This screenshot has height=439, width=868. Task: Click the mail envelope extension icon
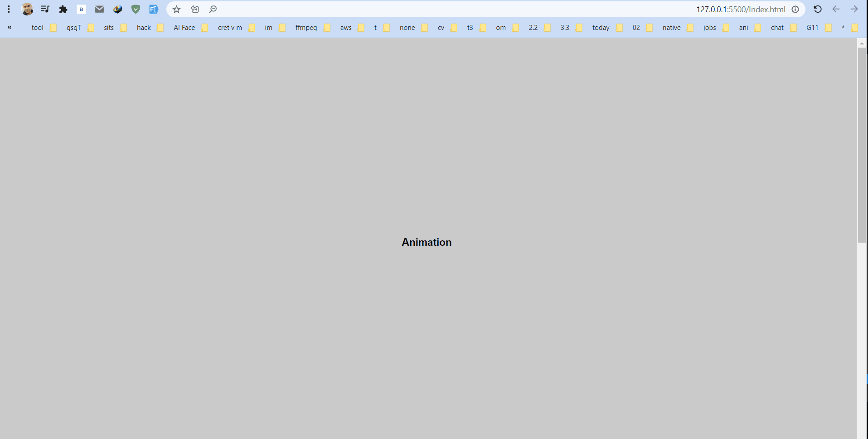(99, 9)
